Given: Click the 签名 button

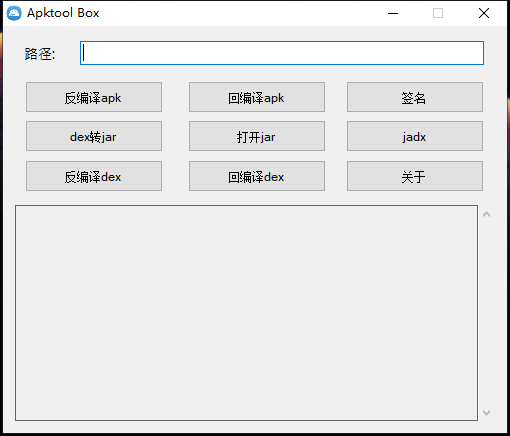Looking at the screenshot, I should (x=415, y=97).
